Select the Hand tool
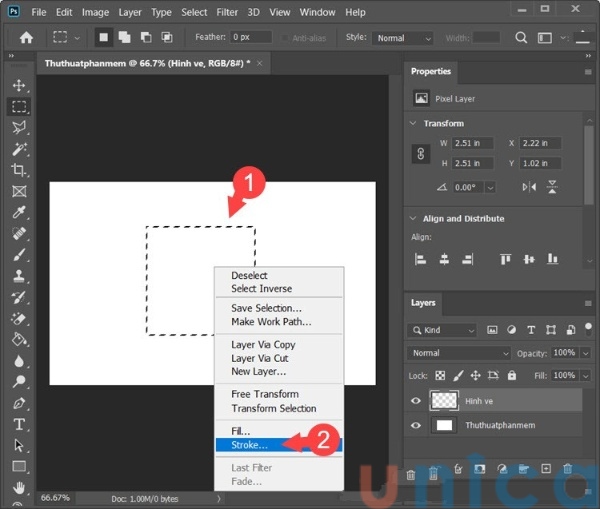This screenshot has height=509, width=600. pos(19,488)
